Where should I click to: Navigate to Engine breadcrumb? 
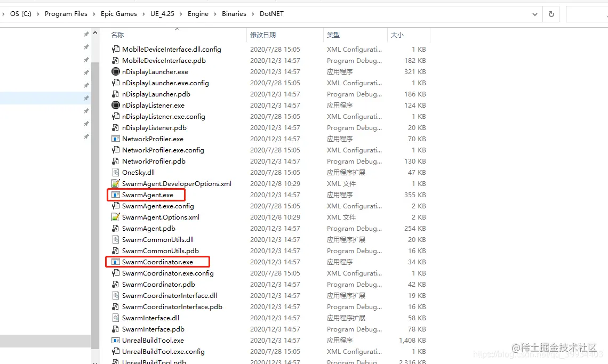[x=198, y=13]
